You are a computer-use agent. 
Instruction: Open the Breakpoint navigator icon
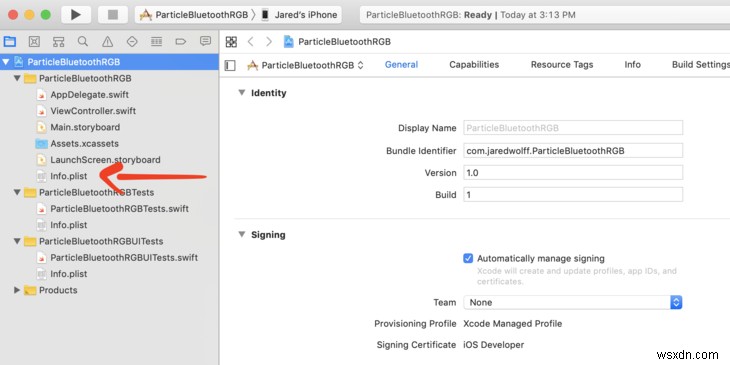[x=181, y=42]
